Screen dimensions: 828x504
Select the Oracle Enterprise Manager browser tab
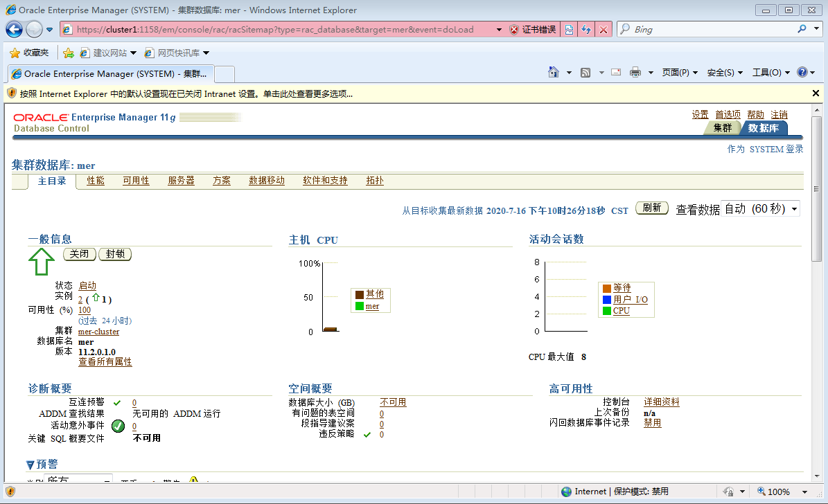tap(110, 74)
